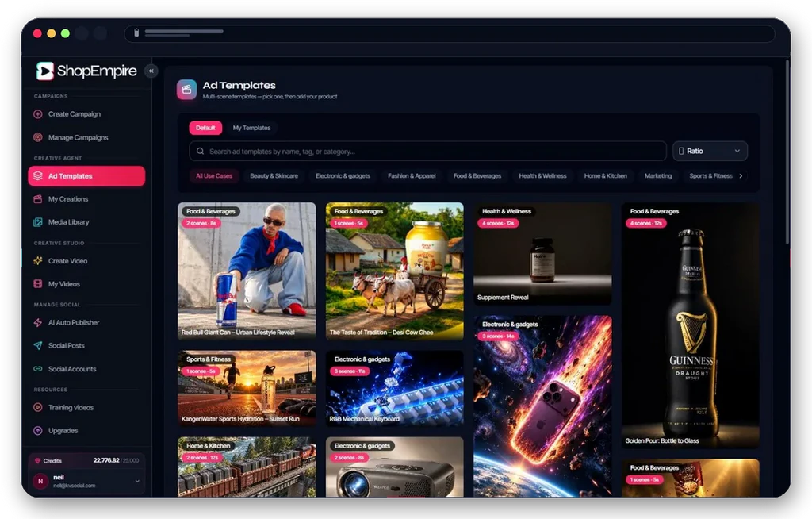Click the credits balance 22,776.82

[106, 460]
